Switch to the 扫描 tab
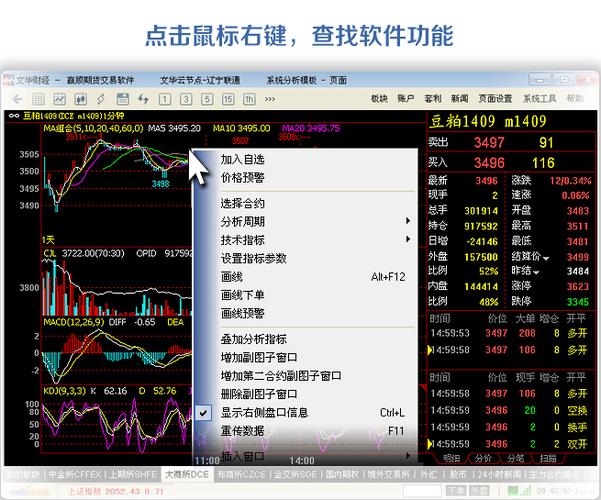 tap(548, 458)
